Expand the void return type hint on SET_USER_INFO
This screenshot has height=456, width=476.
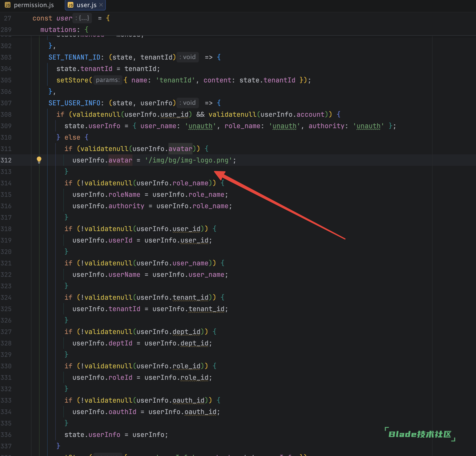point(187,103)
